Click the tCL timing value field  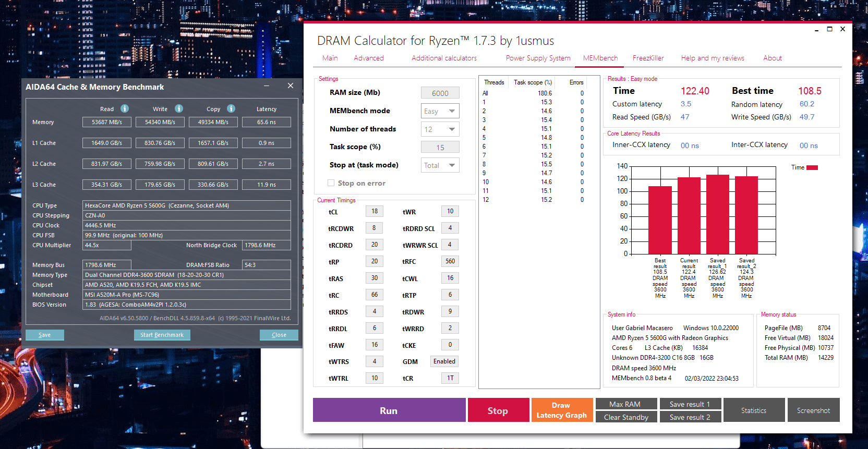(375, 211)
